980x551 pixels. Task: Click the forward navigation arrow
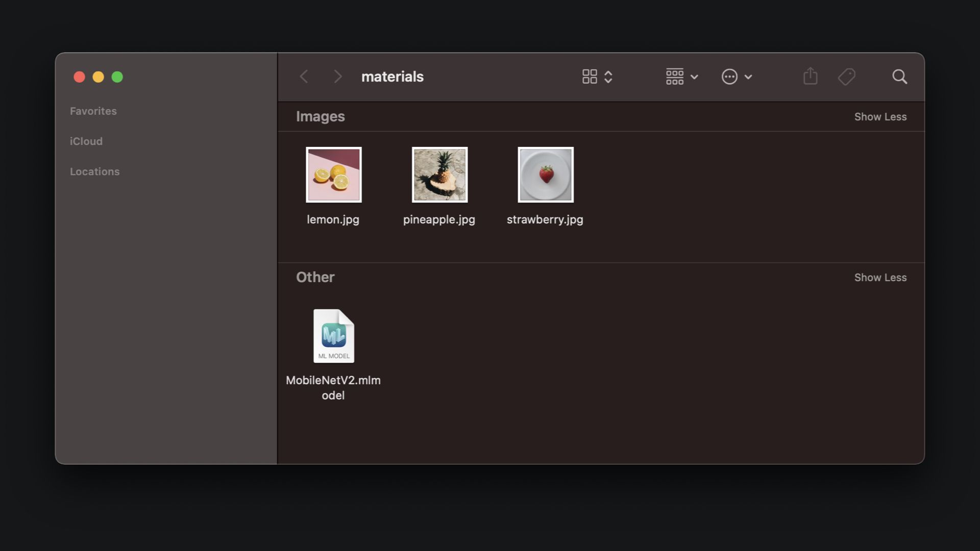[337, 77]
